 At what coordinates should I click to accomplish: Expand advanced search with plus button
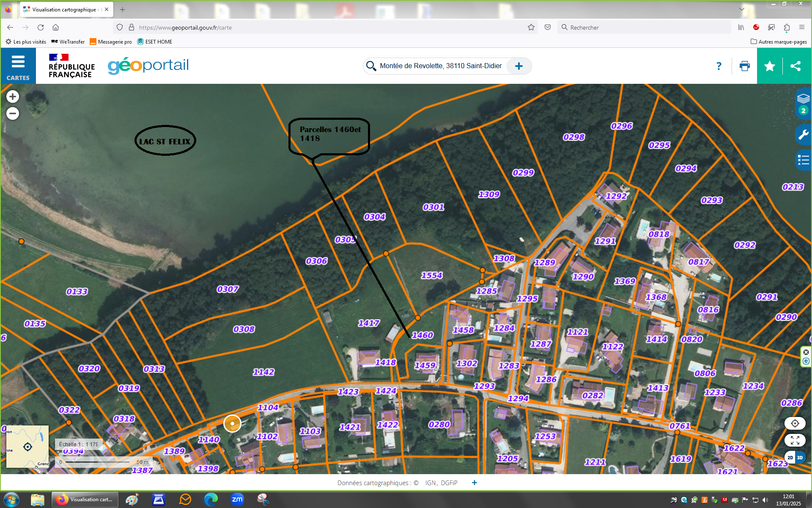[x=519, y=66]
